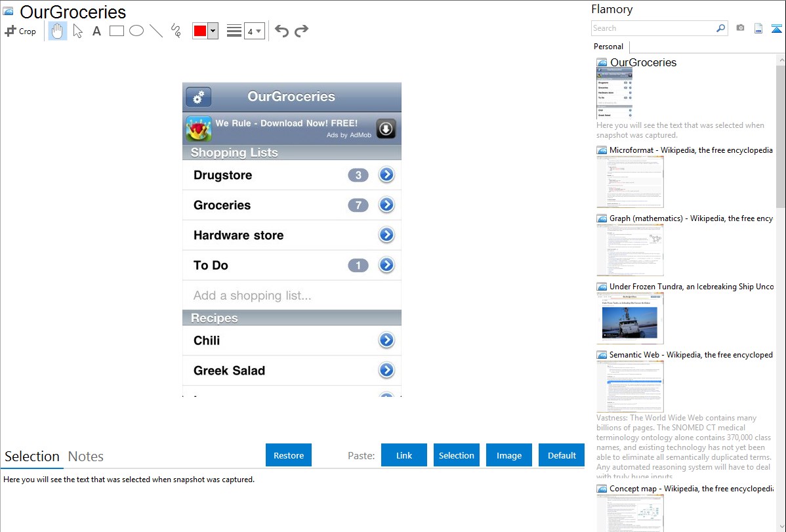Click the Restore button
The image size is (786, 532).
[x=289, y=455]
